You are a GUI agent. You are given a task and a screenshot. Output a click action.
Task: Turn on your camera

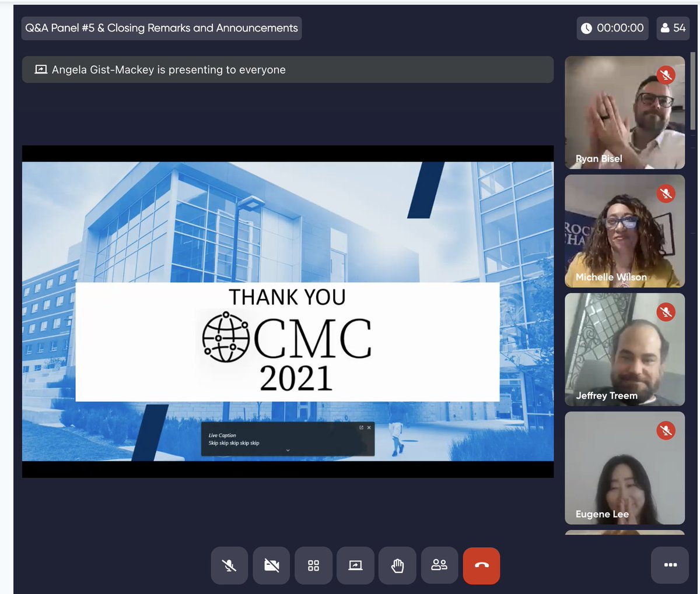(271, 565)
